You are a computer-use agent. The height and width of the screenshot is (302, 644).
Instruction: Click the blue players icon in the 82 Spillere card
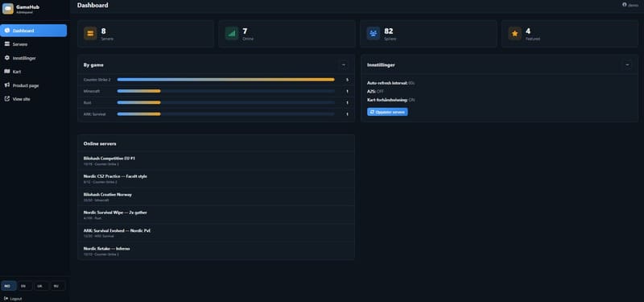point(374,34)
